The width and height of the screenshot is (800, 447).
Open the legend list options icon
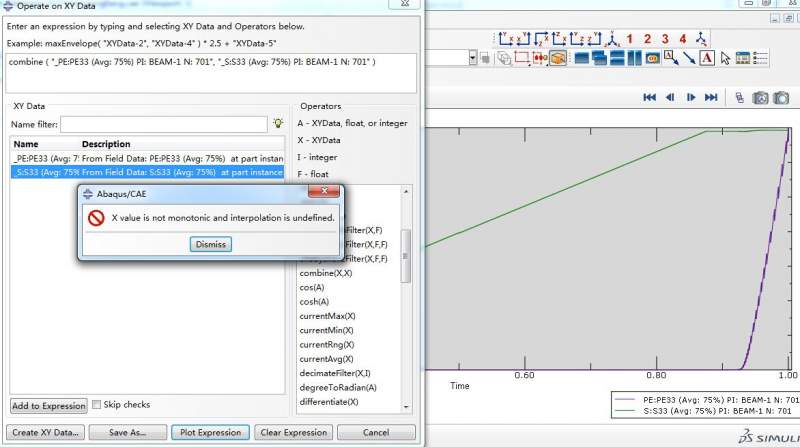click(x=760, y=58)
